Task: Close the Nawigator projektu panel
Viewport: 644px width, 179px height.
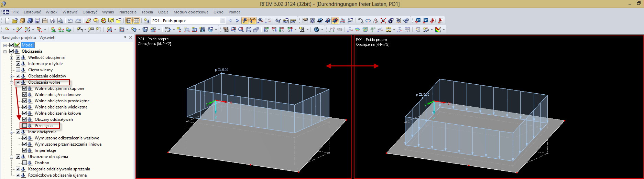Action: click(131, 38)
